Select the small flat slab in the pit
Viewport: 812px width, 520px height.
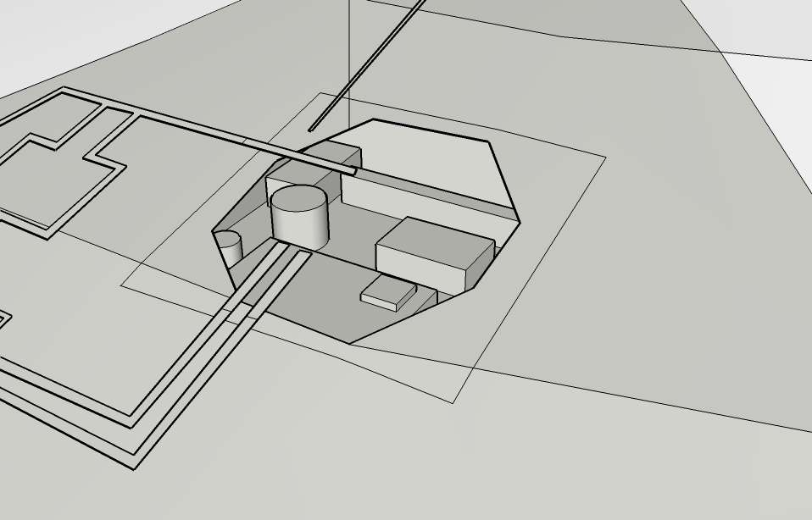coord(388,292)
